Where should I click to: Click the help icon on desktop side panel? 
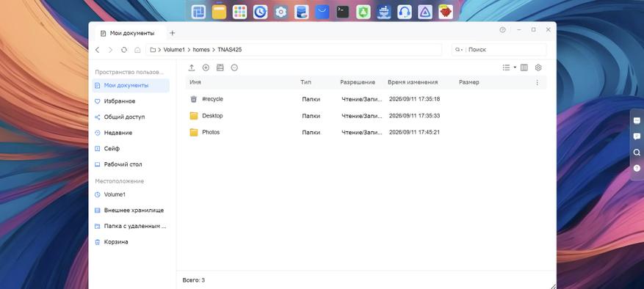point(637,168)
